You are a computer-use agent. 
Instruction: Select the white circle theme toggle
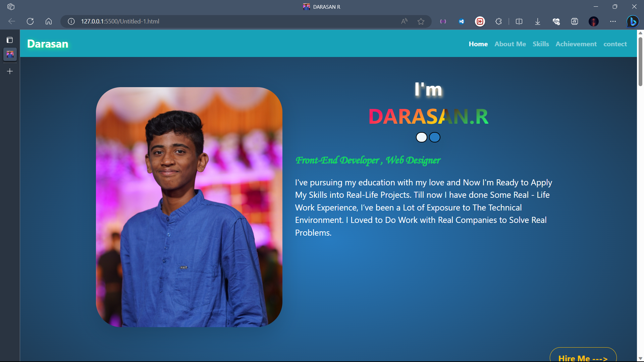(421, 137)
